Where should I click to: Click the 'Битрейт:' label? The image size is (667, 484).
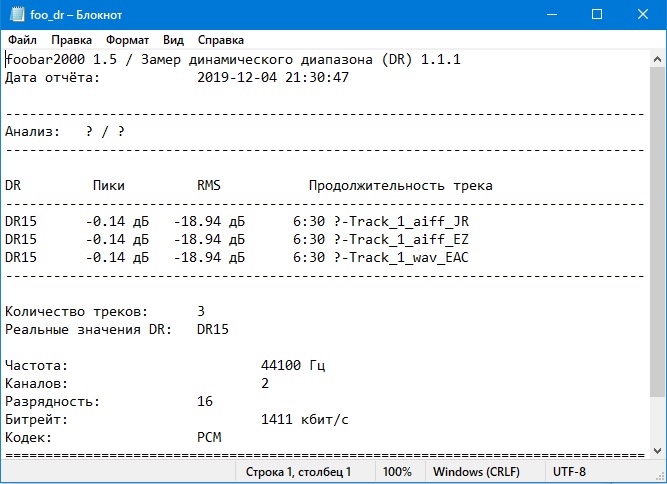tap(36, 419)
